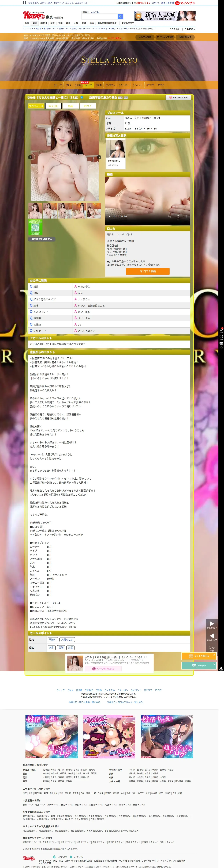Select the 明るい personality tag
Image resolution: width=224 pixels, height=868 pixels.
point(53,640)
